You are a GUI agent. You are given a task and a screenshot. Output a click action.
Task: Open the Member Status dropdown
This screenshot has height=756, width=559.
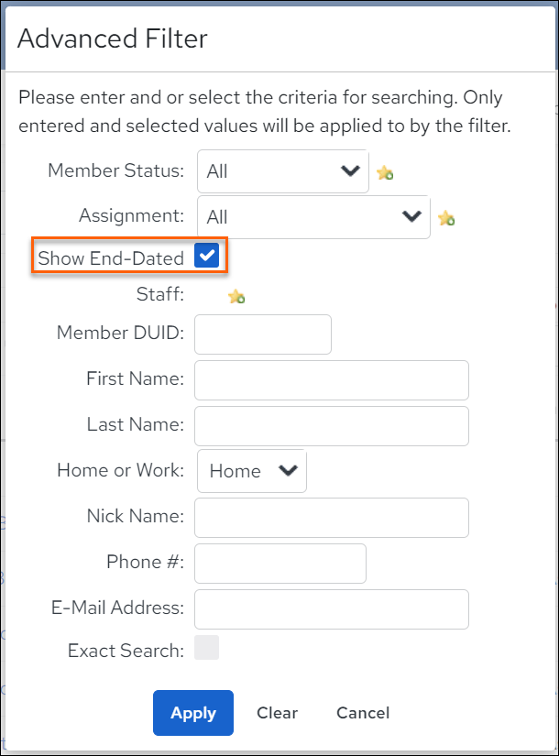(283, 171)
